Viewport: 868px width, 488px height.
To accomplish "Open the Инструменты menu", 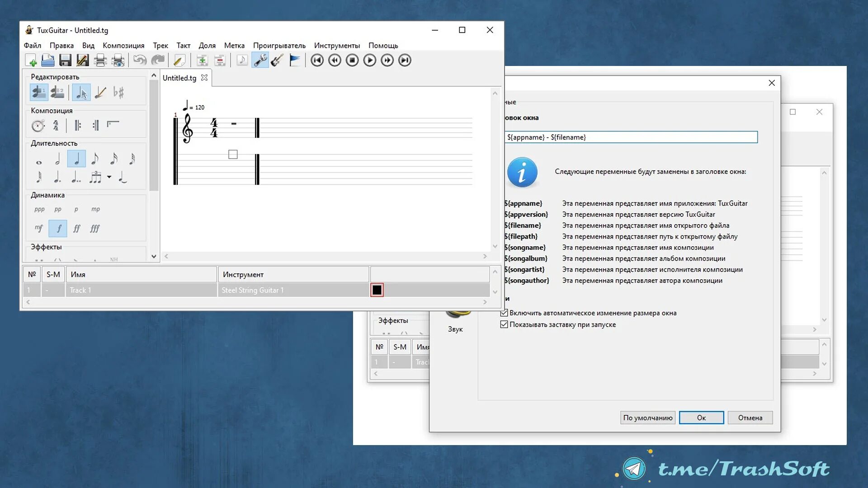I will point(337,45).
